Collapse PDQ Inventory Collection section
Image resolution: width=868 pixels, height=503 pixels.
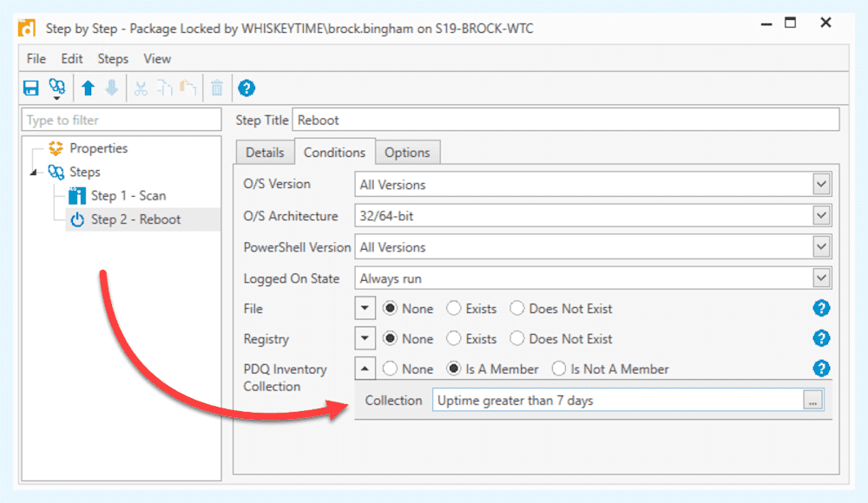365,369
